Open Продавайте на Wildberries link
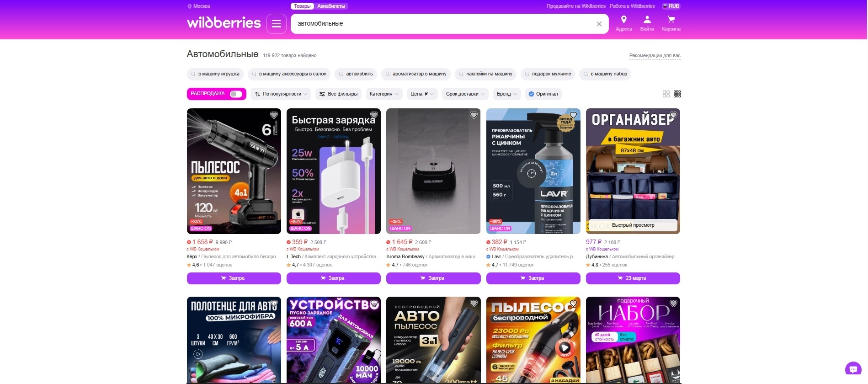 click(x=576, y=6)
